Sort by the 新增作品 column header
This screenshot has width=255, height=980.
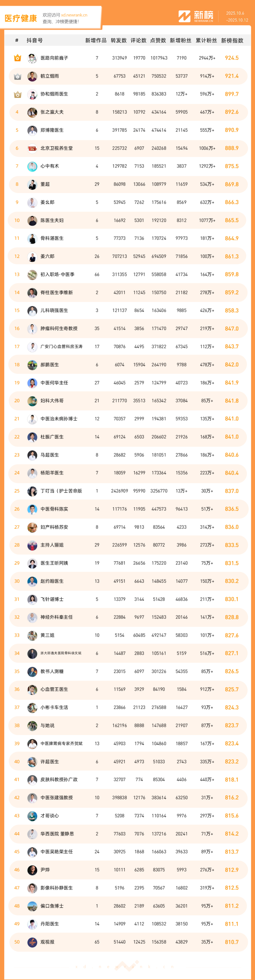pos(96,40)
